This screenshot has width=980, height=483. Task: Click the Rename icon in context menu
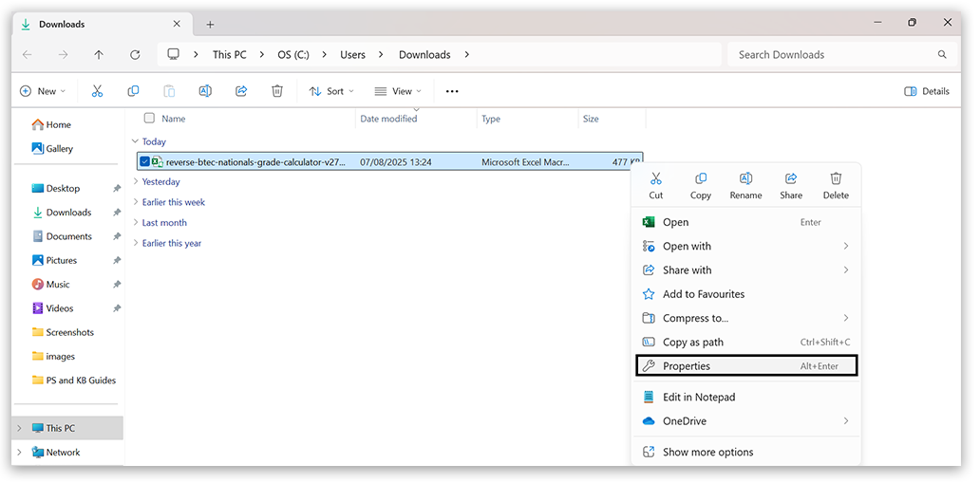[745, 179]
